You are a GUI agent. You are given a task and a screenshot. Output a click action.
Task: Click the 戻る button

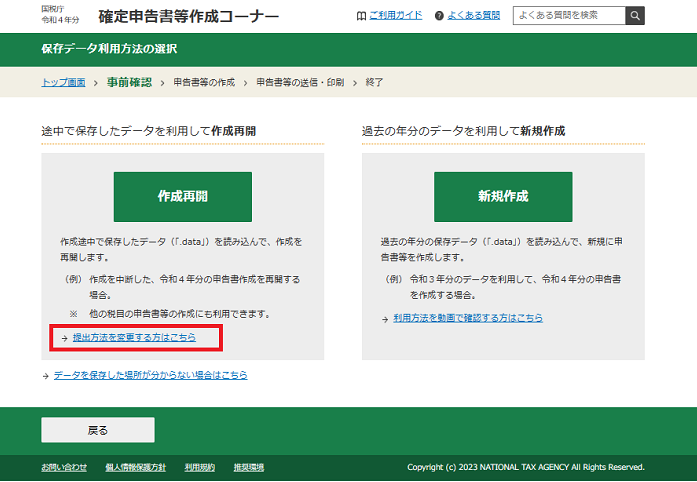coord(98,430)
